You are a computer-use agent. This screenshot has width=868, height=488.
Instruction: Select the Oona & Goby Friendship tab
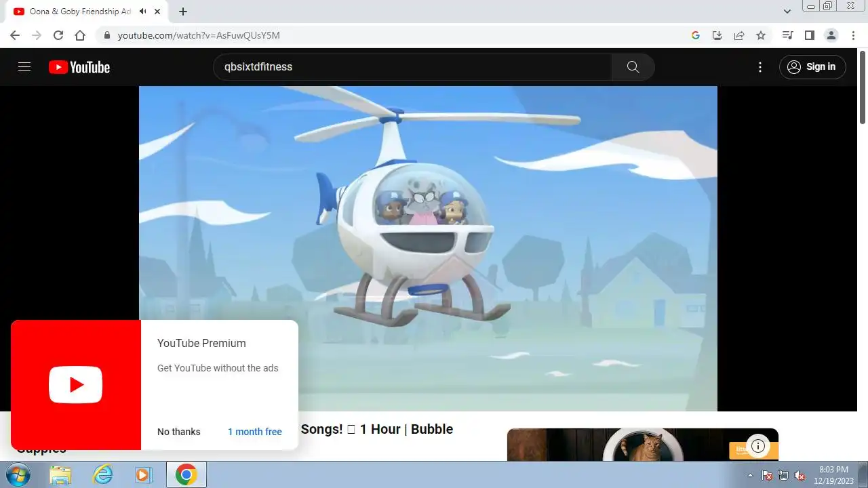(x=80, y=12)
